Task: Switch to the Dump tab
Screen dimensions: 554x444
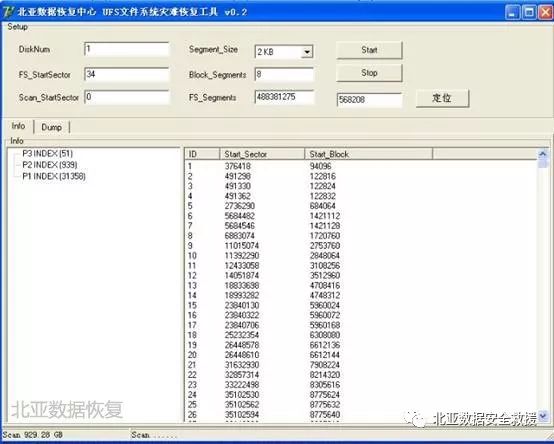Action: [x=52, y=127]
